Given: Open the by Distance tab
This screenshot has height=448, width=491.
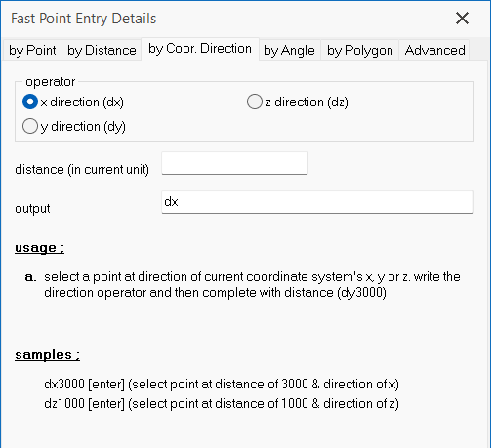Looking at the screenshot, I should coord(102,50).
